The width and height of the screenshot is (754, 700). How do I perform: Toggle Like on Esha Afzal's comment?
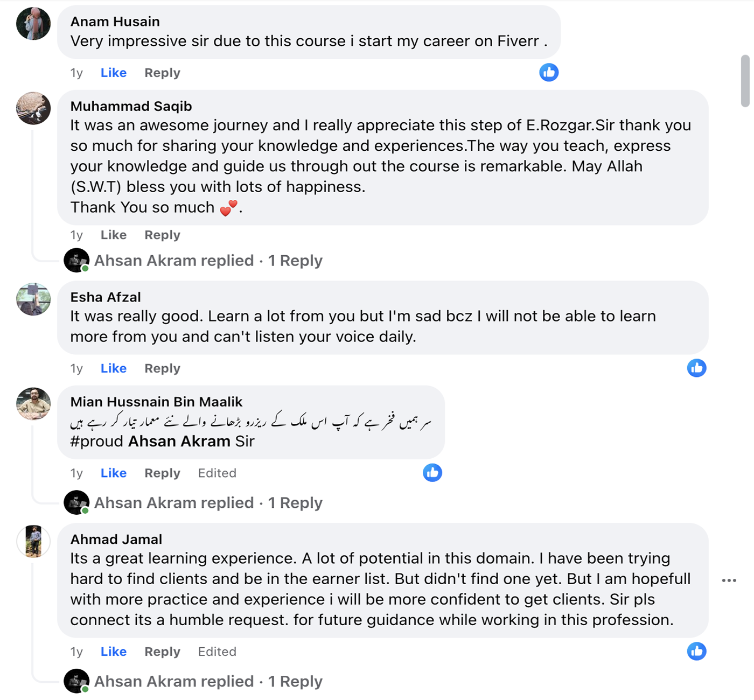pyautogui.click(x=114, y=368)
